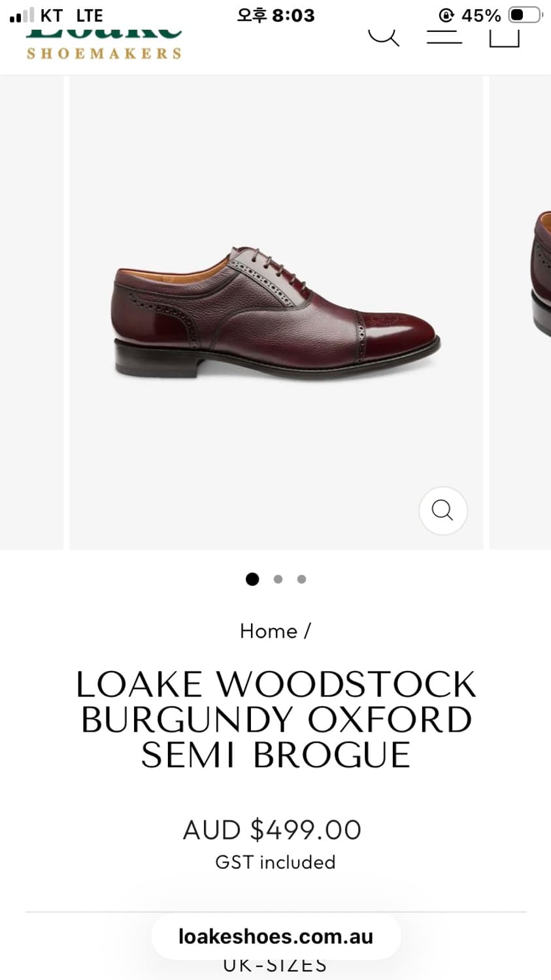Click the AUD $499.00 price

pos(272,830)
